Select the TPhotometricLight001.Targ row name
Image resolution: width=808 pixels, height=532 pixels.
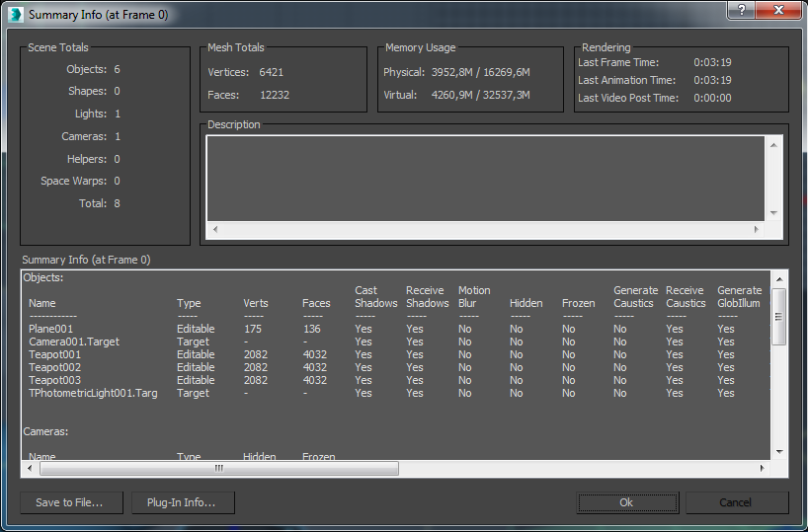(93, 393)
